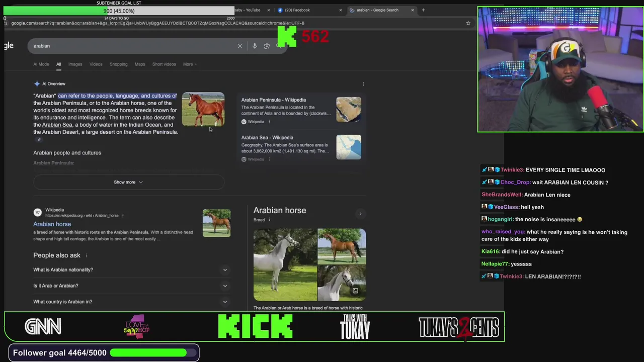Click Choc_Drop's chat message

point(545,183)
